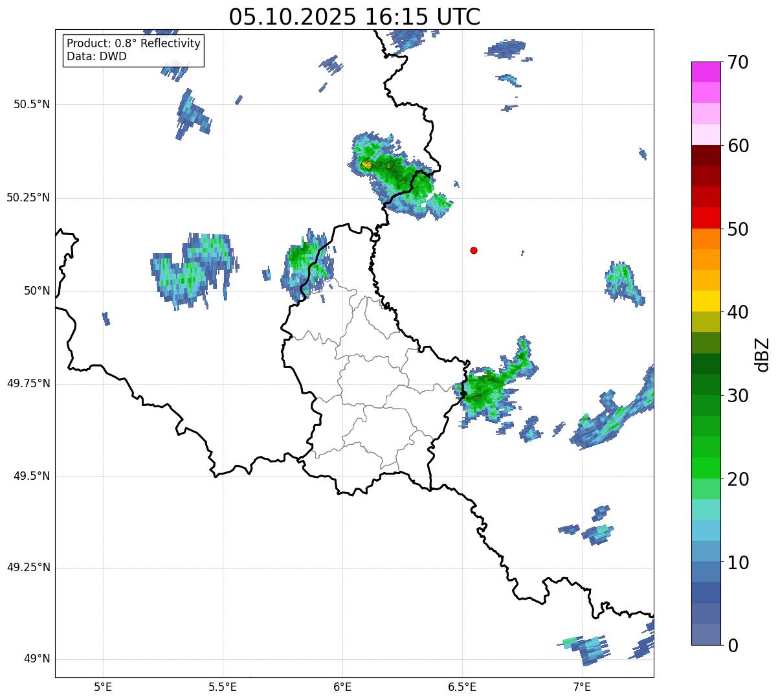Pick the bright green swatch just above 20
This screenshot has height=700, width=778.
click(x=706, y=468)
